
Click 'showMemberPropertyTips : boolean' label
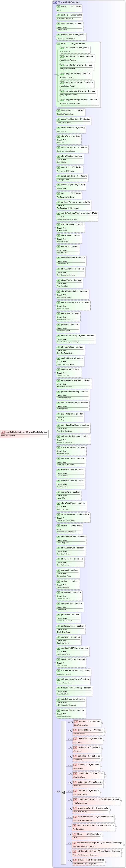pos(78,336)
